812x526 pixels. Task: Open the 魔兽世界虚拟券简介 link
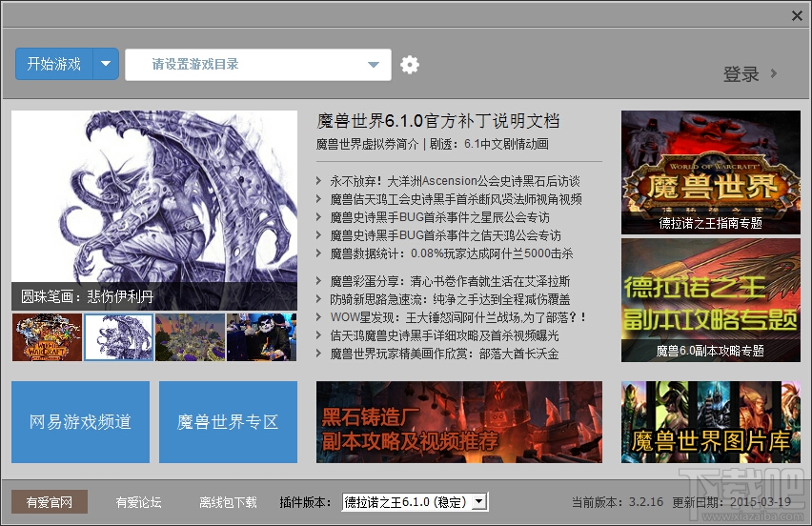(367, 144)
